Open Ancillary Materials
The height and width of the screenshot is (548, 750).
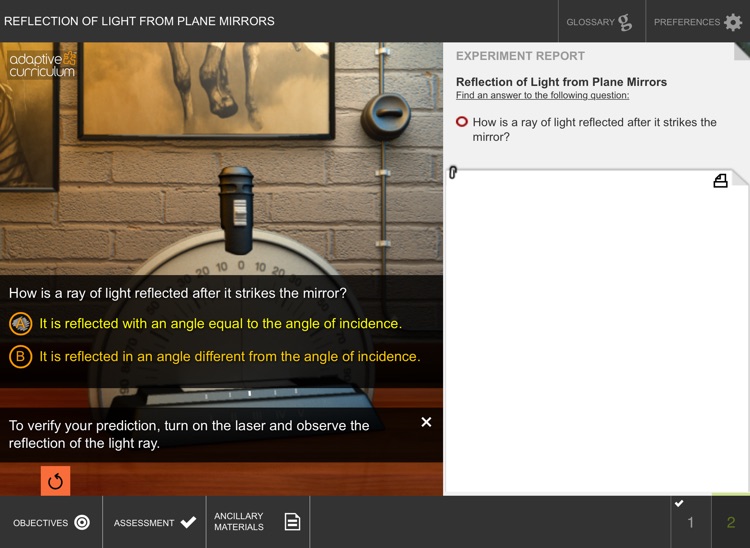pos(258,522)
